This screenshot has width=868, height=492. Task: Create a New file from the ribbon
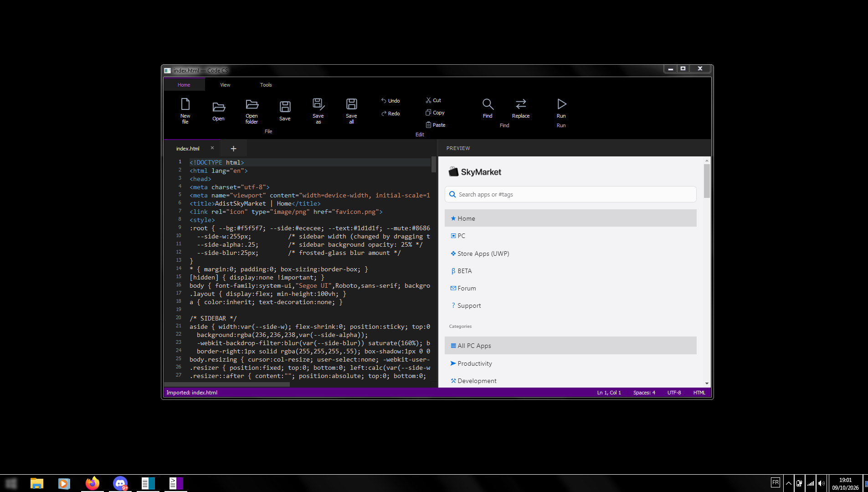click(185, 111)
